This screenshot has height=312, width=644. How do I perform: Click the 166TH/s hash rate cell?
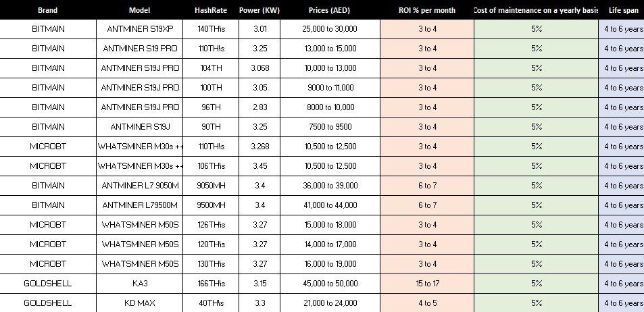pyautogui.click(x=211, y=284)
